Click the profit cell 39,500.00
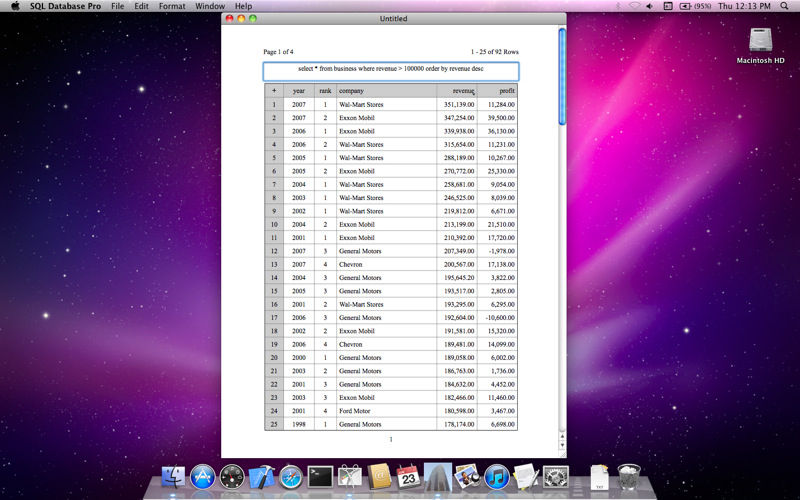The height and width of the screenshot is (500, 800). point(497,117)
